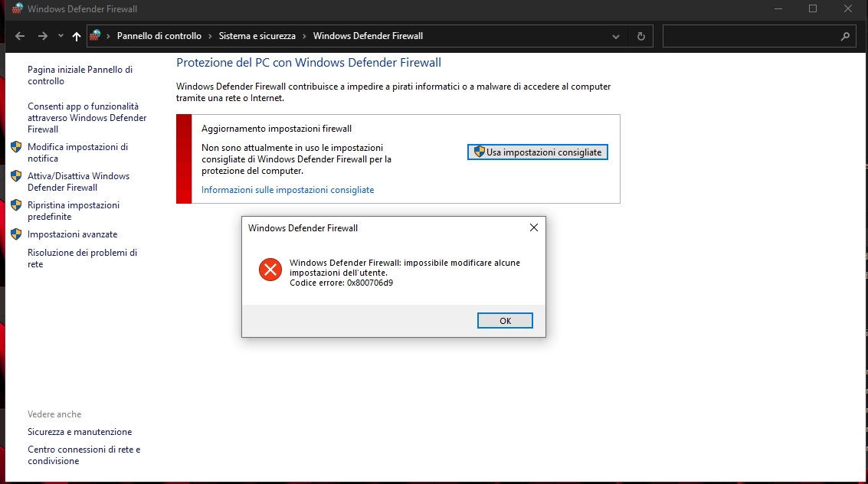Click the Control Panel icon in address bar
Screen dimensions: 868x484
(x=95, y=35)
